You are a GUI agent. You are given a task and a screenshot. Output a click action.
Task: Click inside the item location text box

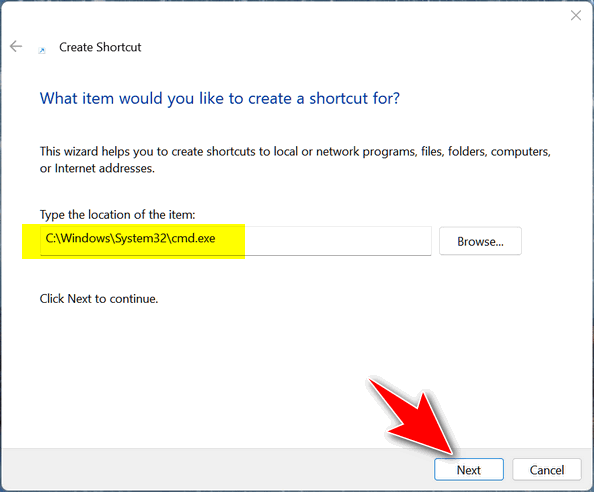pyautogui.click(x=236, y=241)
